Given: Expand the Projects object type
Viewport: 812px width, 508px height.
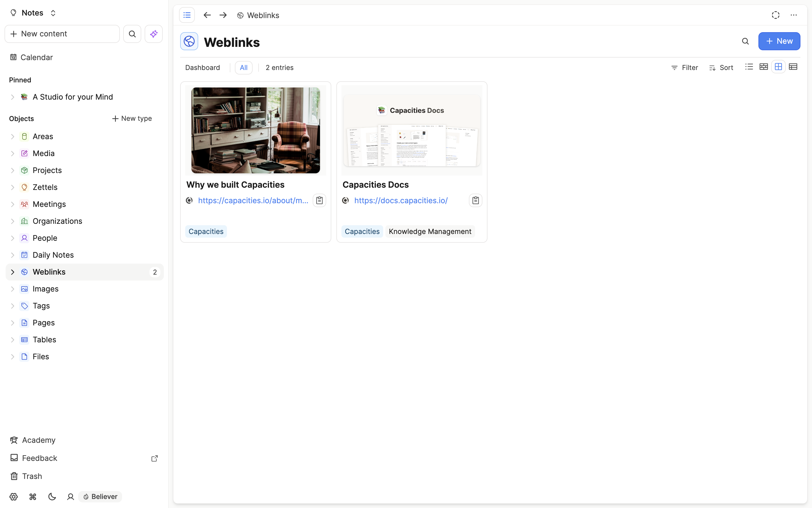Looking at the screenshot, I should pos(12,170).
